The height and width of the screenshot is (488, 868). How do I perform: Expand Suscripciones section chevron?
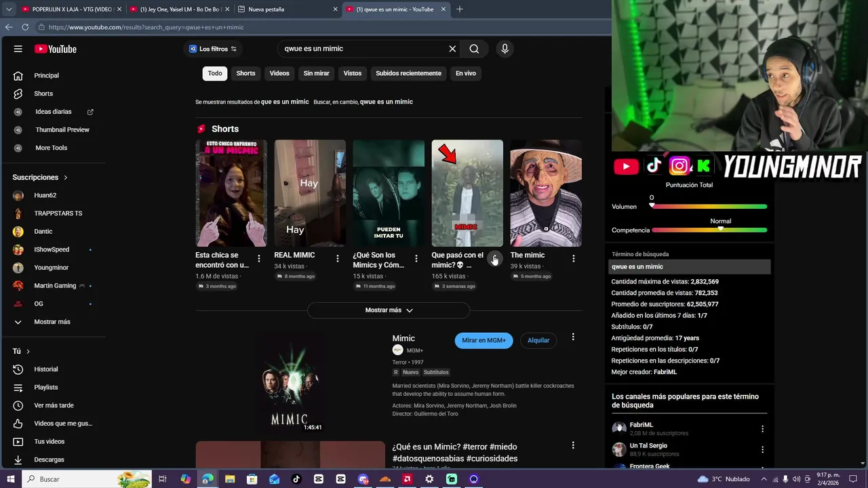(66, 178)
